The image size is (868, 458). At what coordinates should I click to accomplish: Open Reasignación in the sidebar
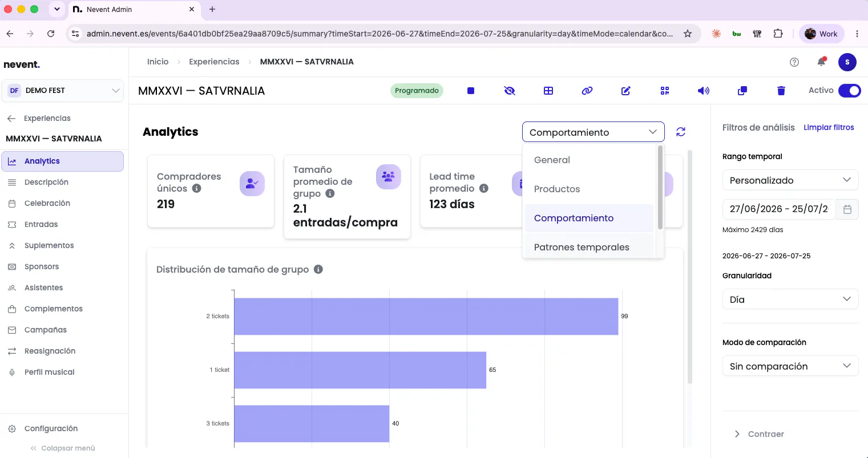[x=63, y=351]
